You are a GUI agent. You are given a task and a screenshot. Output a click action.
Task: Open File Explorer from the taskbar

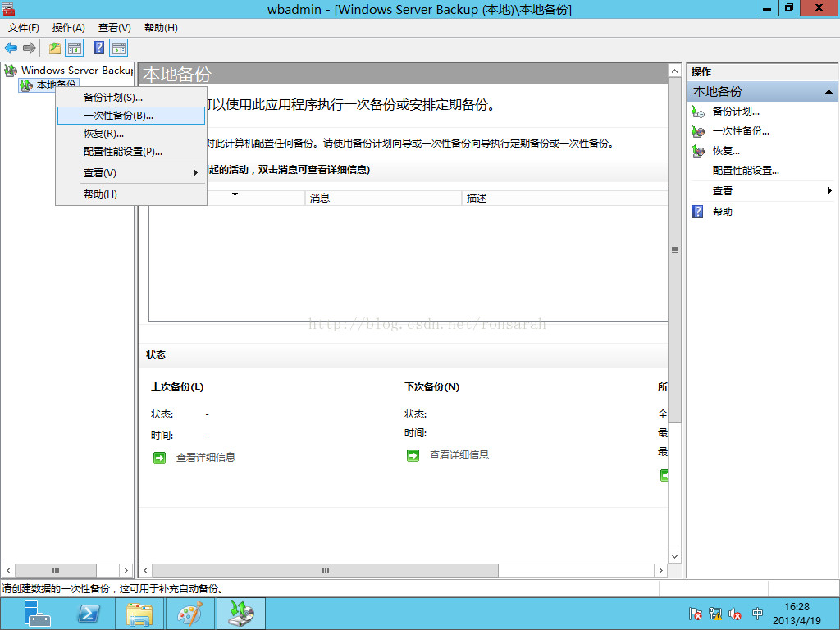tap(139, 614)
